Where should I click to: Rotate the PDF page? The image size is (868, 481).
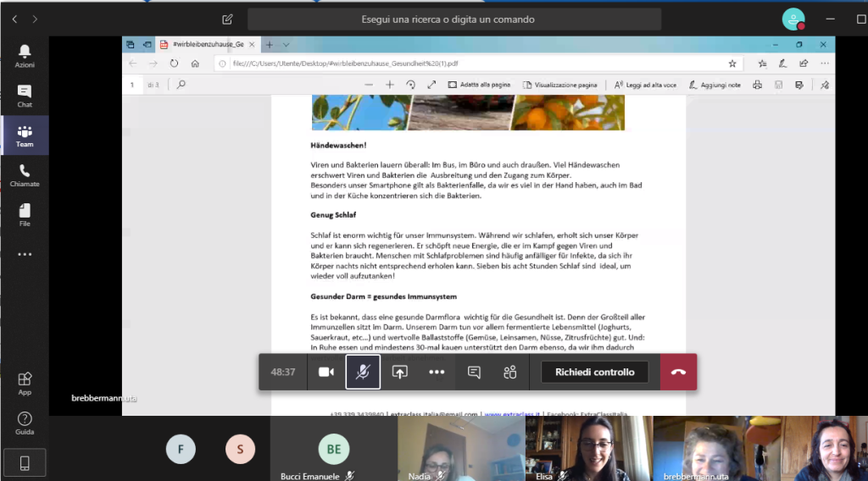click(410, 85)
